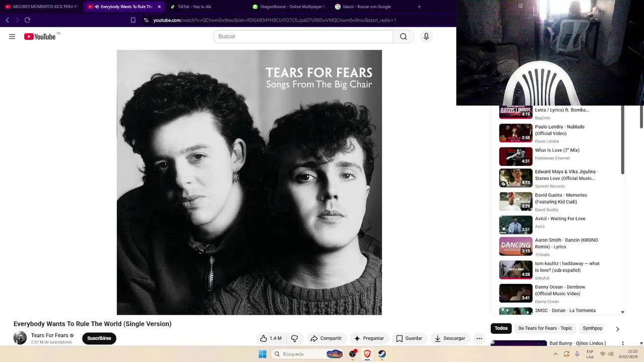Reload the current page
644x362 pixels.
[x=27, y=20]
